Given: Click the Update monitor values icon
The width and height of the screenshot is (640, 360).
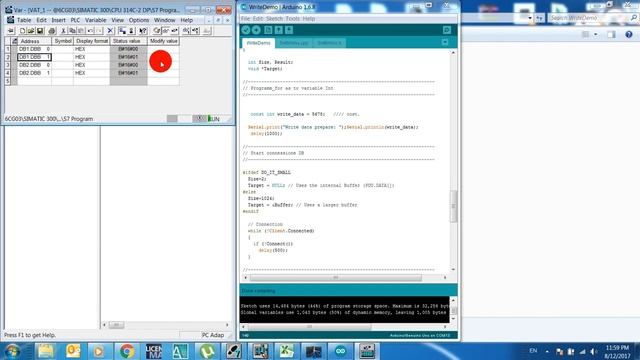Looking at the screenshot, I should pyautogui.click(x=186, y=31).
